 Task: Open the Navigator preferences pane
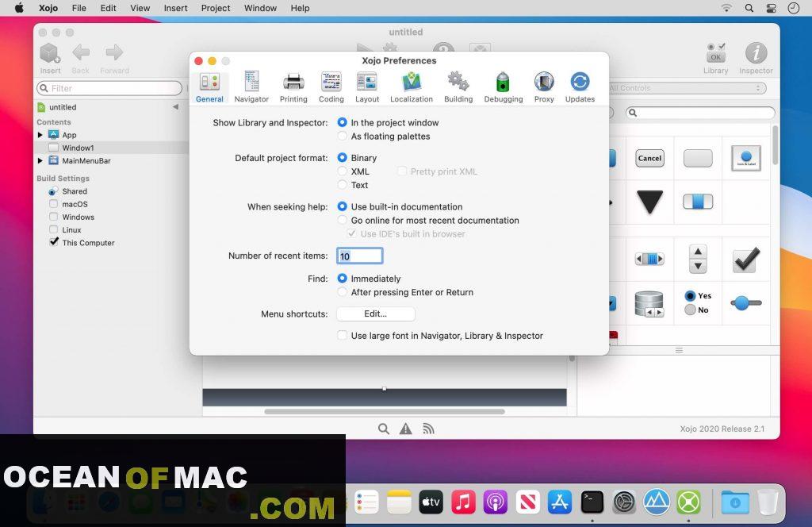tap(251, 87)
